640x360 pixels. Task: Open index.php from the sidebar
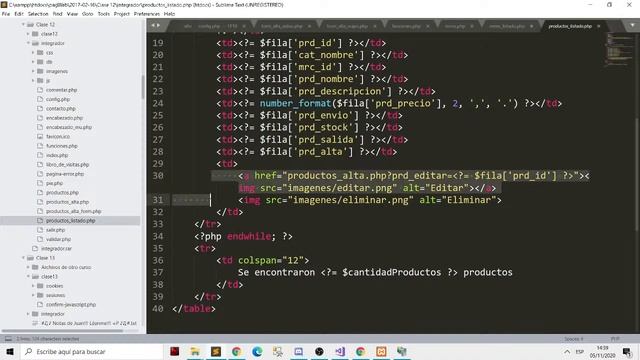[x=57, y=155]
